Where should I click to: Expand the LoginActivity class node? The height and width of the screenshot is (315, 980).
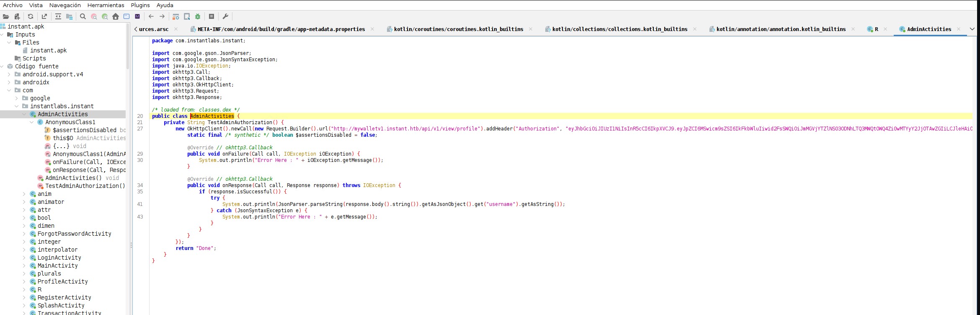click(24, 258)
